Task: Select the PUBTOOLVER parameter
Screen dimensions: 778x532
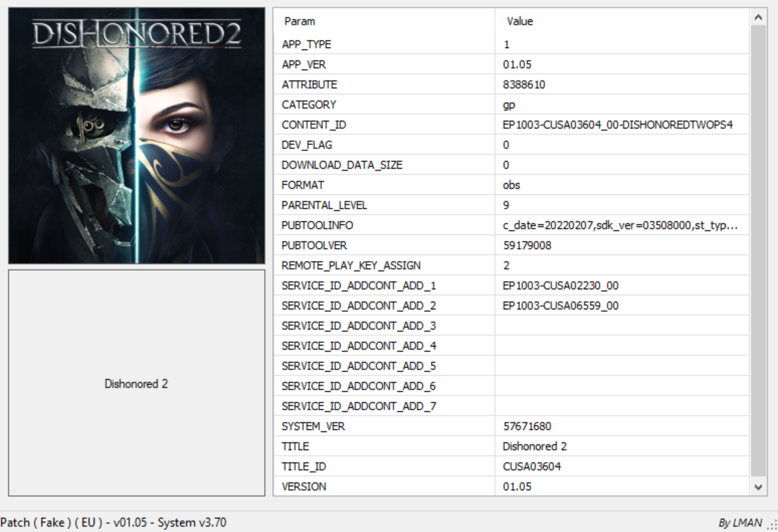Action: point(314,246)
